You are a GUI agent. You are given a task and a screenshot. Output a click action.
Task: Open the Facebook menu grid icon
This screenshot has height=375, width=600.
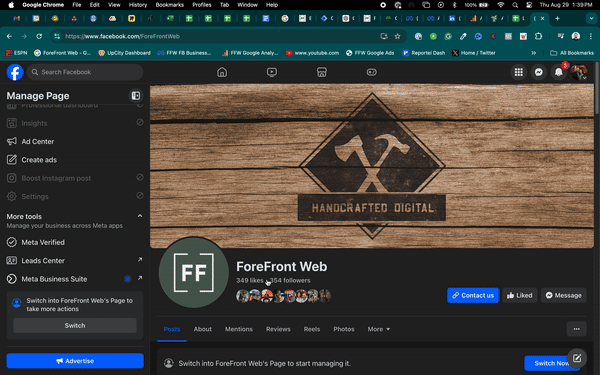pos(518,72)
